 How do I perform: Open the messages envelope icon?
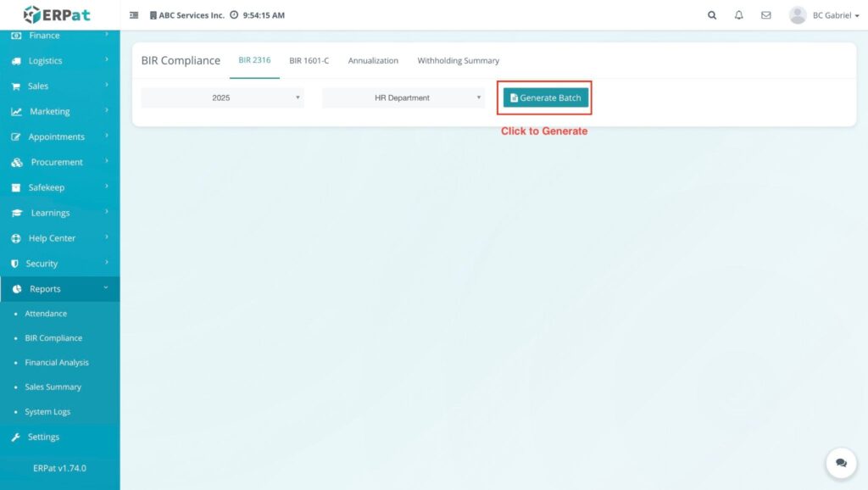tap(766, 15)
